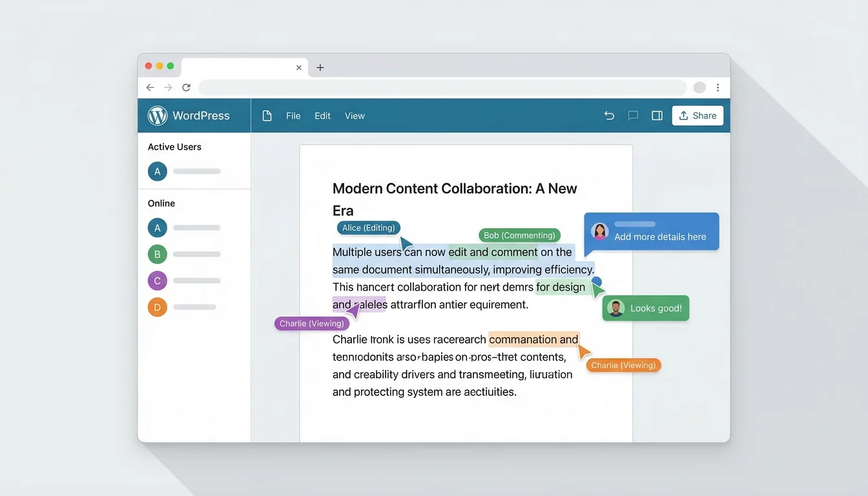Viewport: 868px width, 496px height.
Task: Open the View menu
Action: click(x=355, y=116)
